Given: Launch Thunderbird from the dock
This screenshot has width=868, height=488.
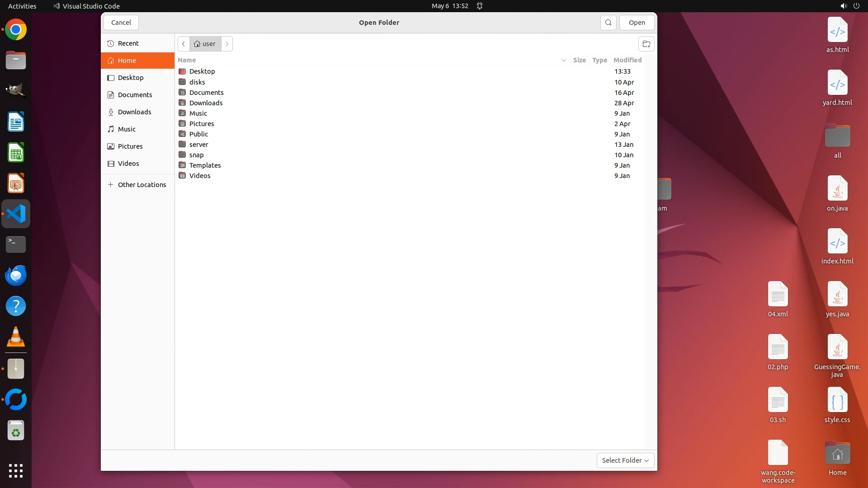Looking at the screenshot, I should click(16, 275).
